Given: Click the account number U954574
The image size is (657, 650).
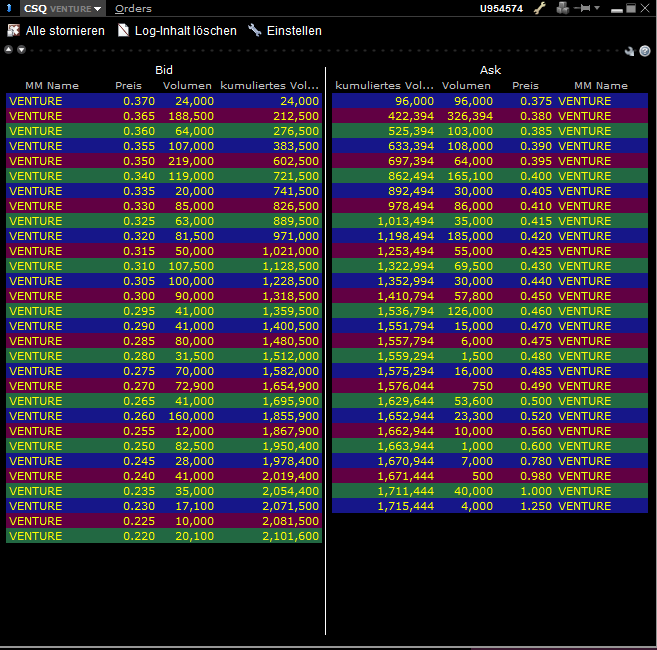Looking at the screenshot, I should pos(499,8).
